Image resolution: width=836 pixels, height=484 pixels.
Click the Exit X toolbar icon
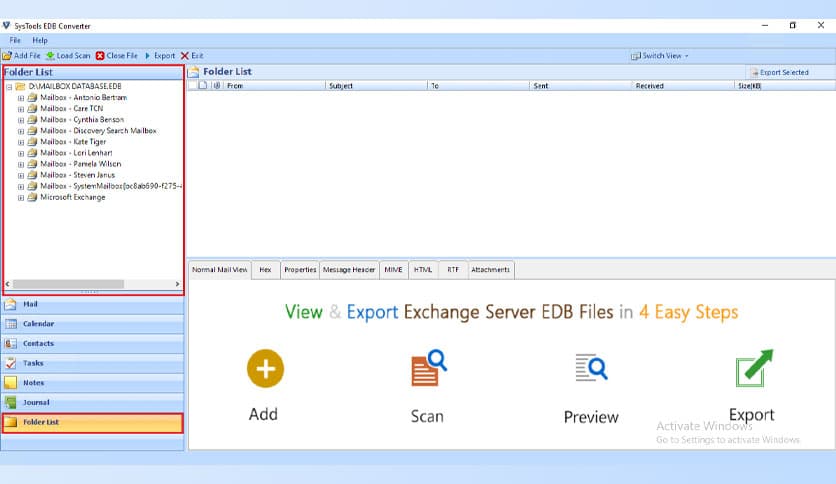pyautogui.click(x=185, y=55)
